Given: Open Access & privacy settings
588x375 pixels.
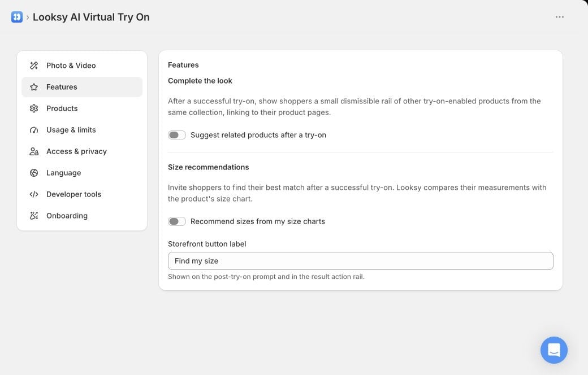Looking at the screenshot, I should coord(82,151).
